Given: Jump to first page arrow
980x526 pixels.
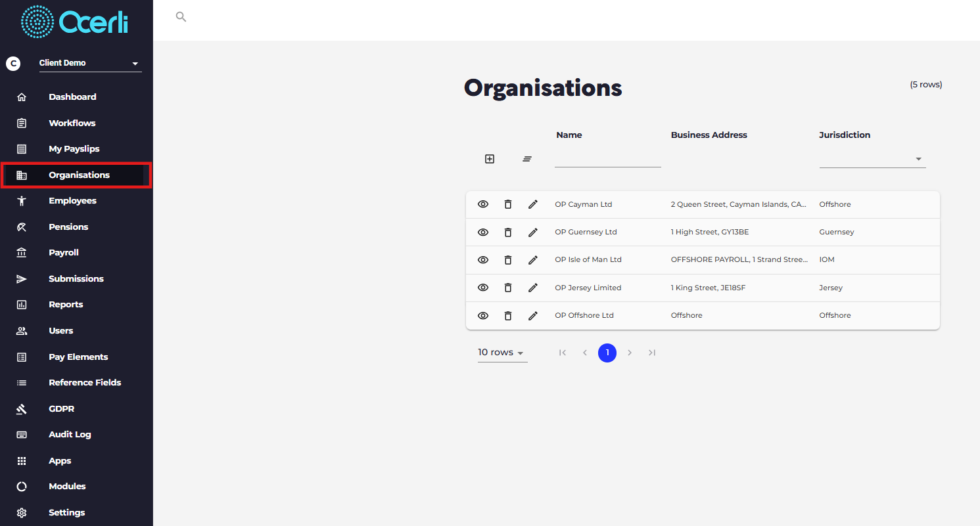Looking at the screenshot, I should 563,353.
